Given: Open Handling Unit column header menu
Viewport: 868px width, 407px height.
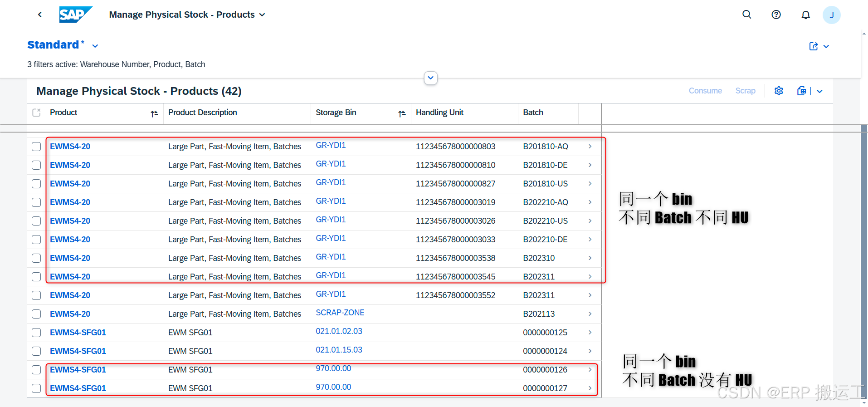Looking at the screenshot, I should 439,113.
